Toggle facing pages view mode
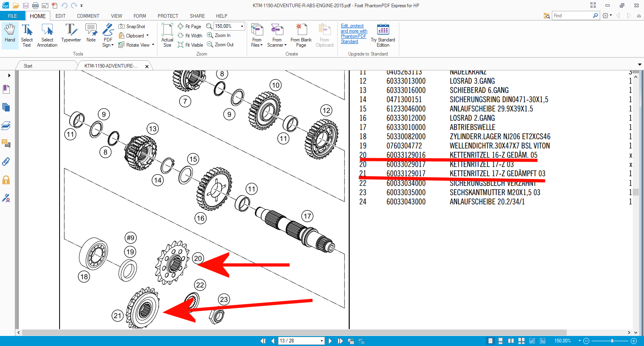This screenshot has width=644, height=346. pyautogui.click(x=511, y=341)
